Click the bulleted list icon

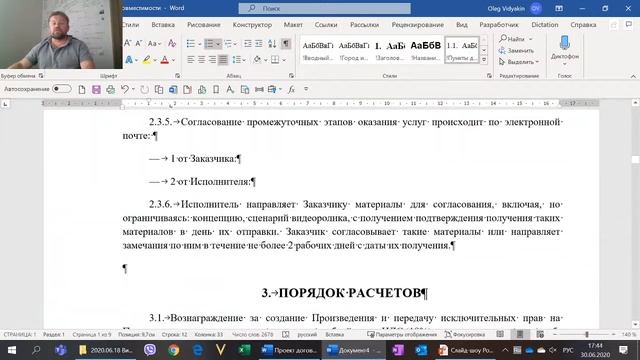(x=191, y=43)
